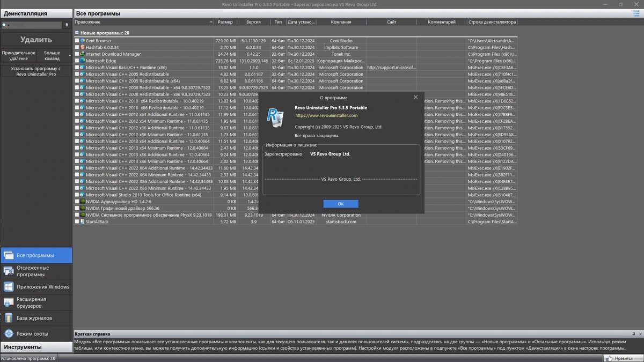Viewport: 644px width, 362px height.
Task: Click the Тип column header
Action: 278,22
